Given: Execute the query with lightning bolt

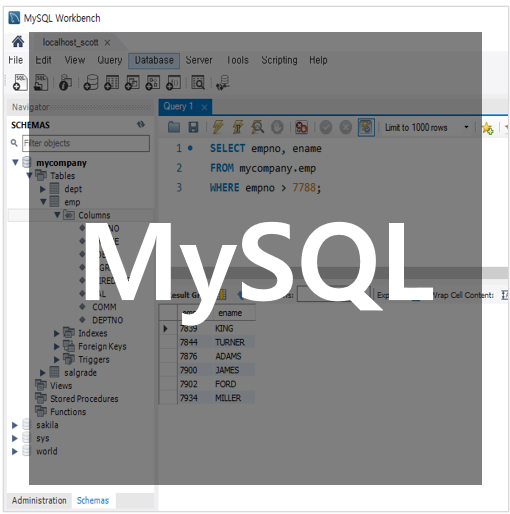Looking at the screenshot, I should pos(218,127).
